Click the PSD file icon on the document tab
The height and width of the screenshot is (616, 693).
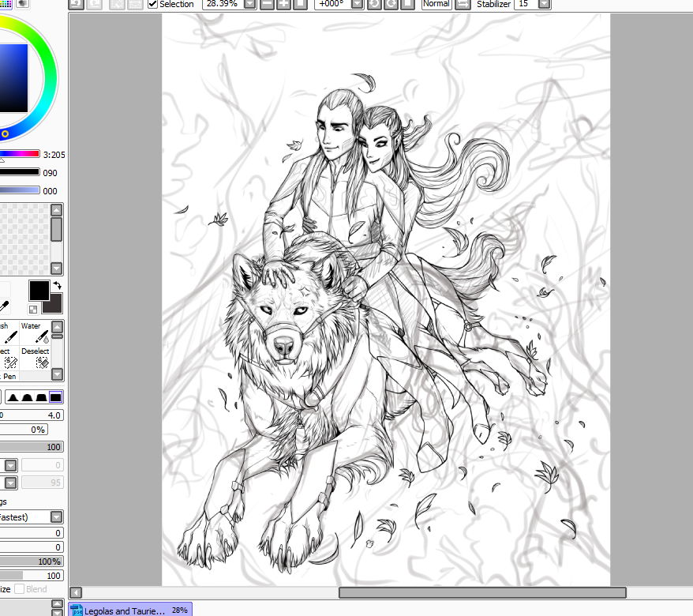(77, 610)
